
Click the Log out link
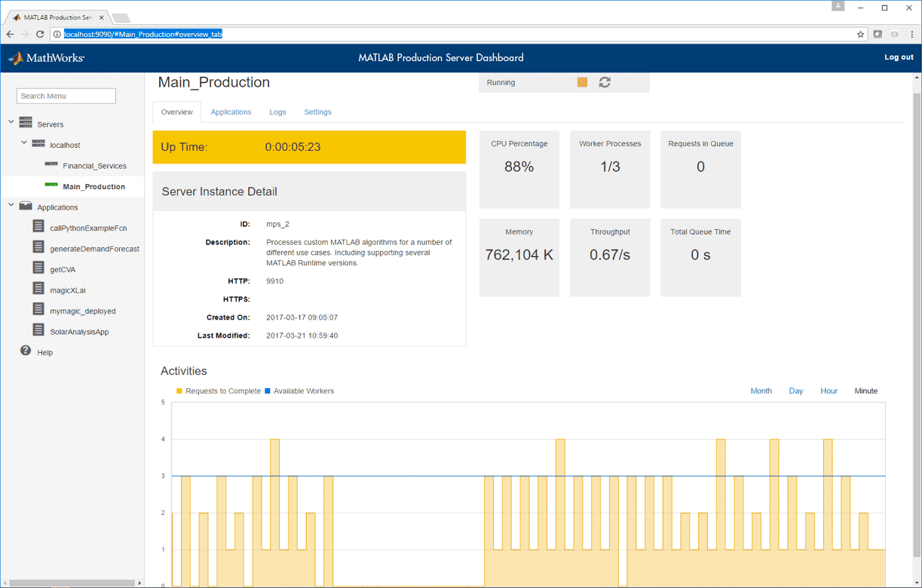click(898, 57)
